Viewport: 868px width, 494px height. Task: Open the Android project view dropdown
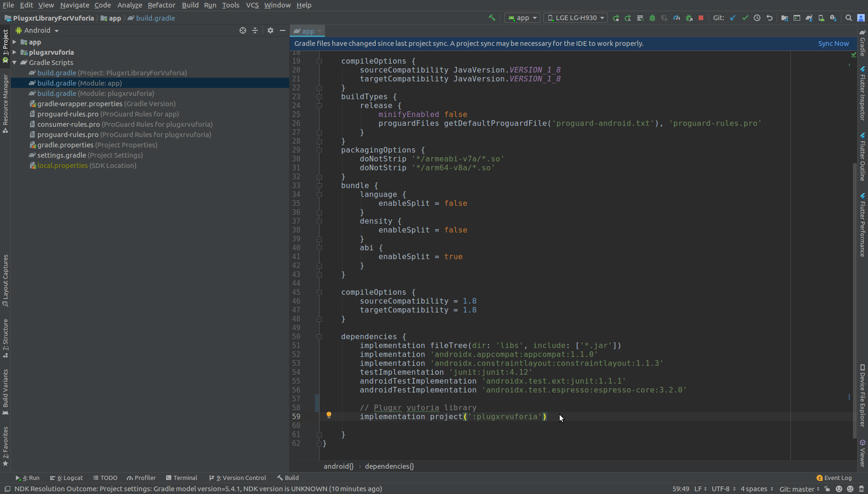37,30
